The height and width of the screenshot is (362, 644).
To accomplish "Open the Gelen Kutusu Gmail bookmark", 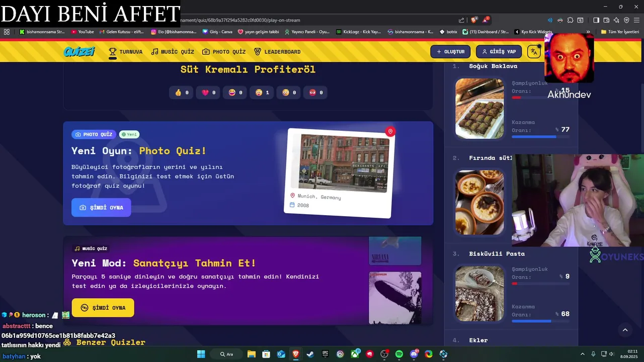I will 121,32.
